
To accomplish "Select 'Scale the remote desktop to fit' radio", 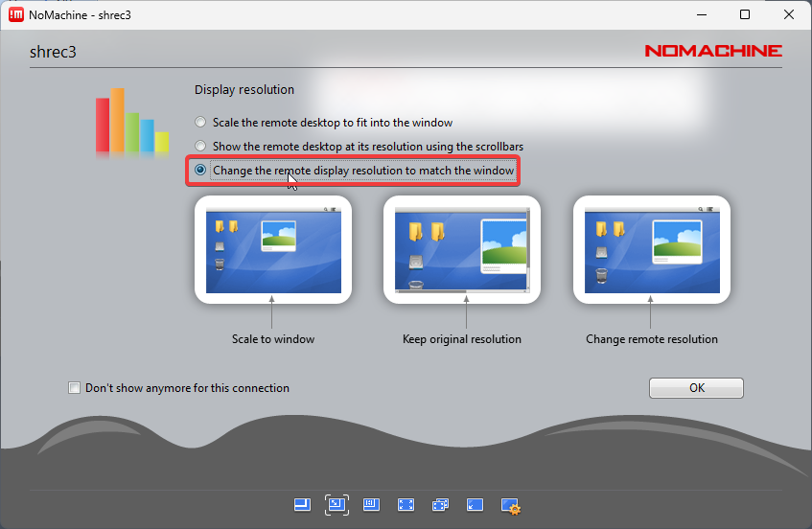I will (200, 122).
